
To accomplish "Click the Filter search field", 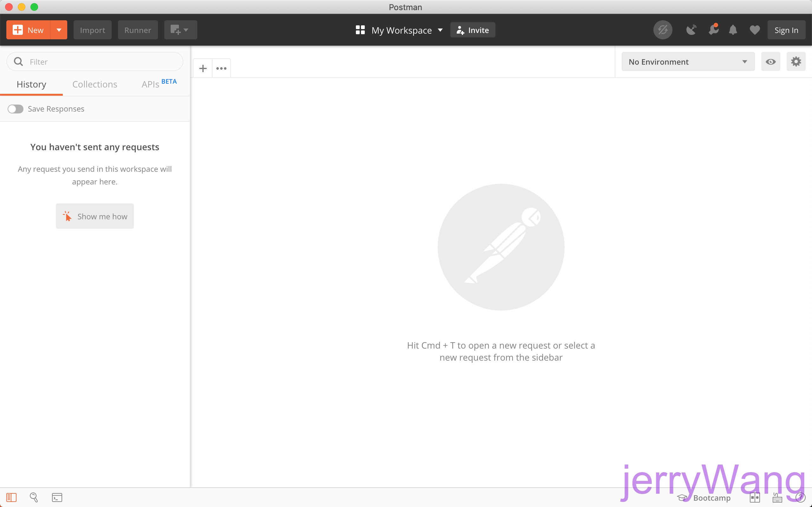I will tap(101, 62).
